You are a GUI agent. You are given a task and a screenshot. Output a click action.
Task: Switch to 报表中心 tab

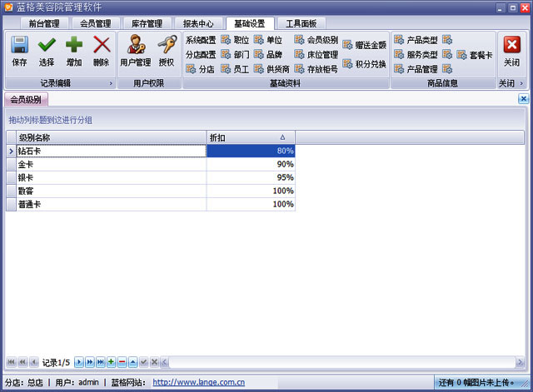click(198, 23)
